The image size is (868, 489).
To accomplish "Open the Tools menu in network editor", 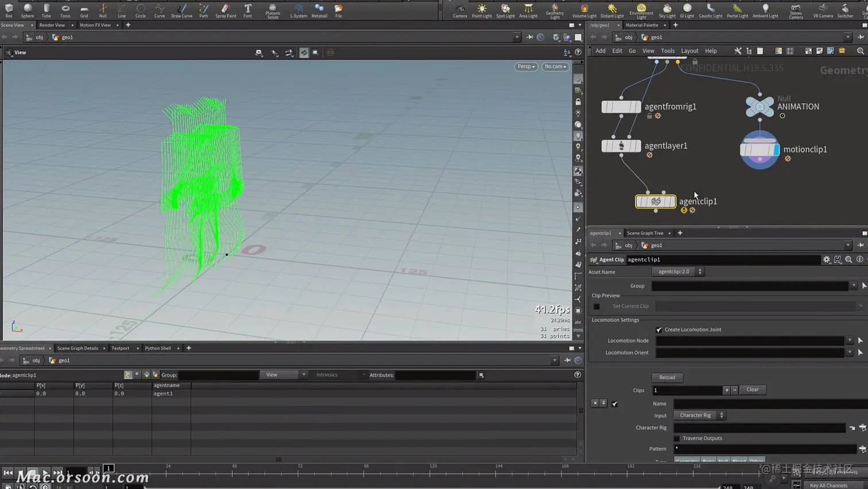I will click(668, 51).
